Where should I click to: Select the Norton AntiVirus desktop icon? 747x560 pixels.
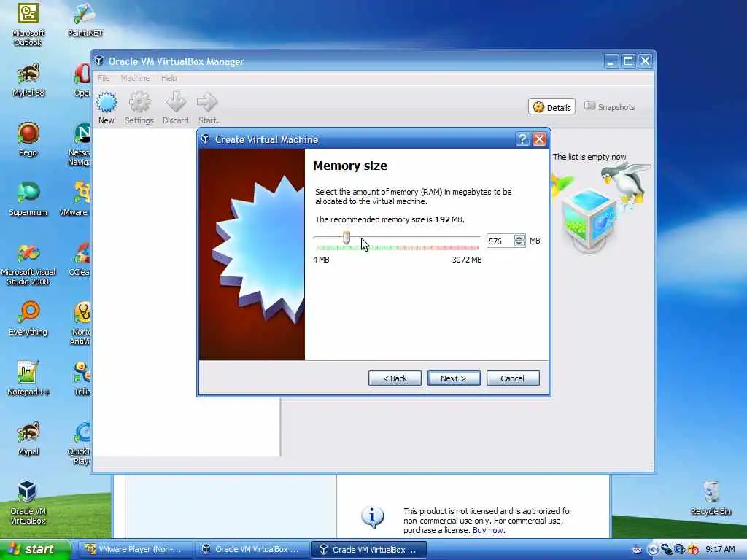point(80,324)
